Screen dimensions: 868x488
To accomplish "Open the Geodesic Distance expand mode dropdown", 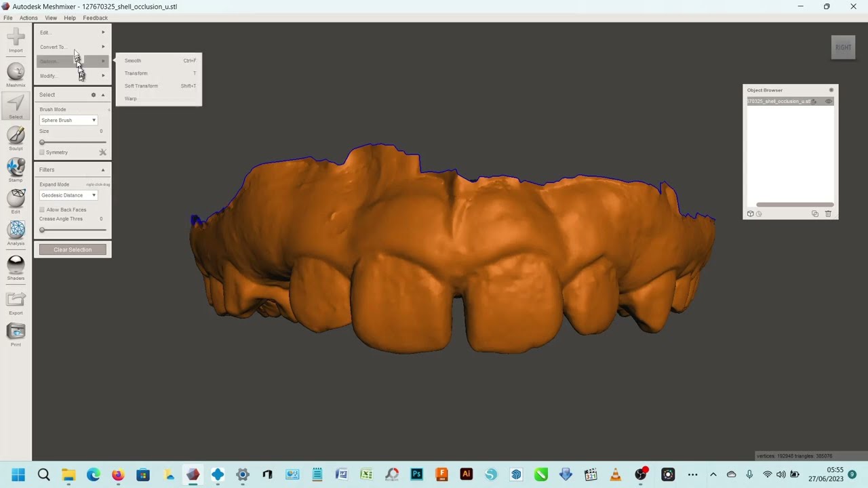I will 68,195.
